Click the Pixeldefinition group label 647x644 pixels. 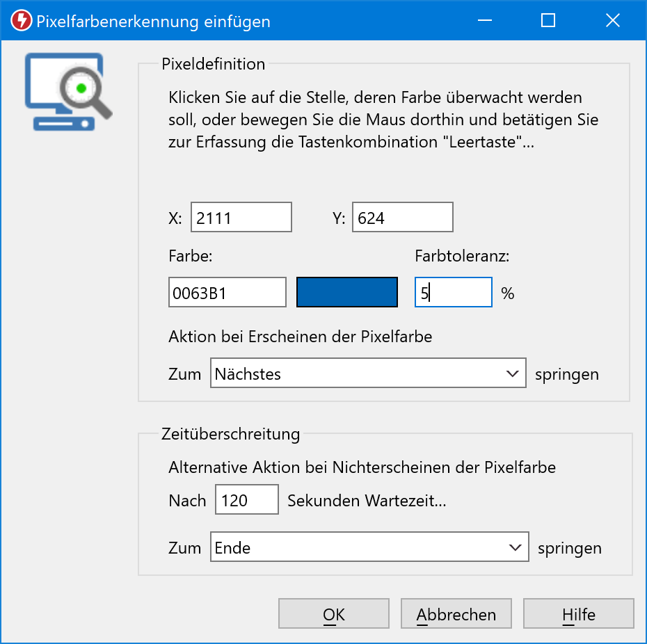[x=213, y=64]
